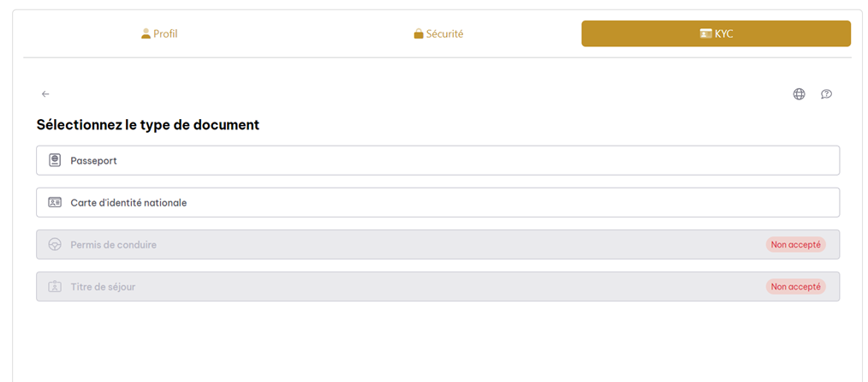This screenshot has height=382, width=868.
Task: Open the help chat bubble icon
Action: pos(826,94)
